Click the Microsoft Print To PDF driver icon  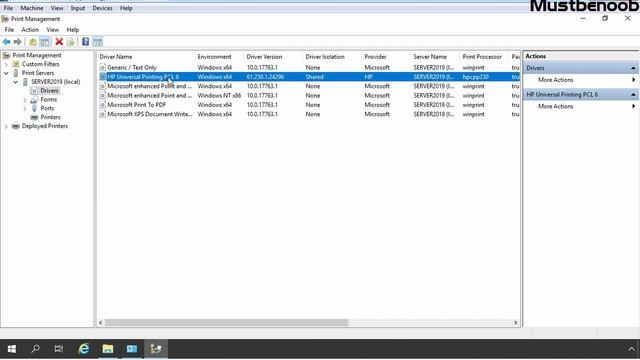coord(103,105)
